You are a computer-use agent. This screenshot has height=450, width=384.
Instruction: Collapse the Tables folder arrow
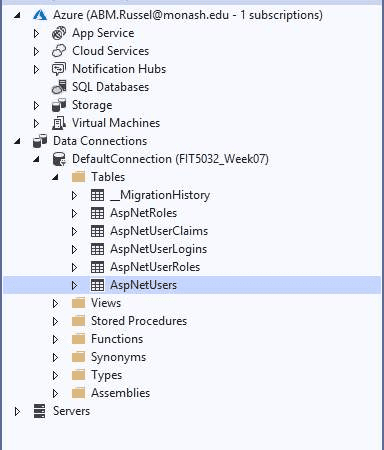[x=55, y=177]
